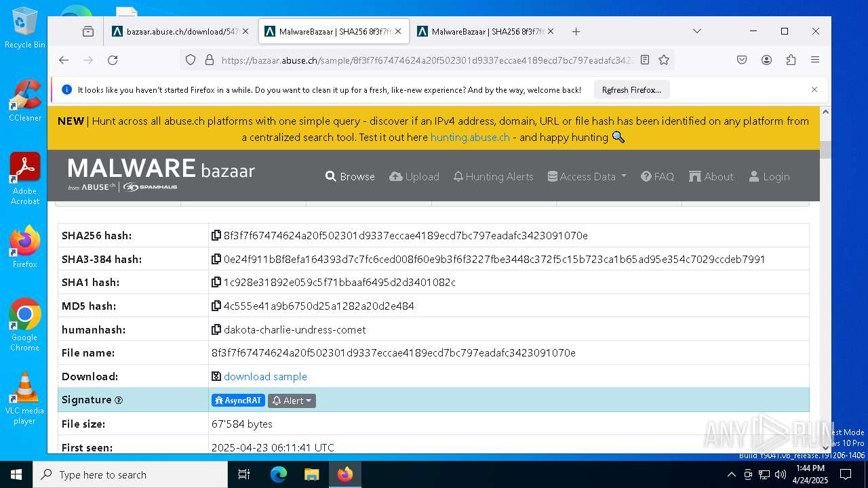This screenshot has height=488, width=868.
Task: Open the Firefox application menu
Action: (x=815, y=60)
